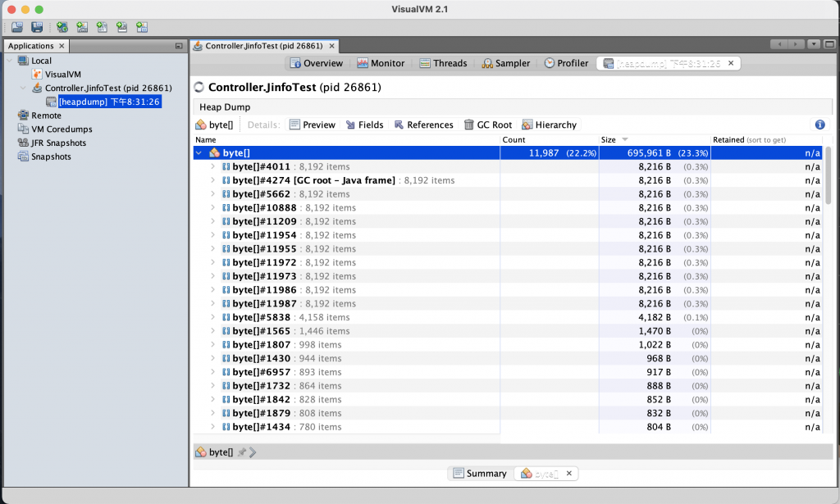Collapse the Local tree node

click(9, 61)
